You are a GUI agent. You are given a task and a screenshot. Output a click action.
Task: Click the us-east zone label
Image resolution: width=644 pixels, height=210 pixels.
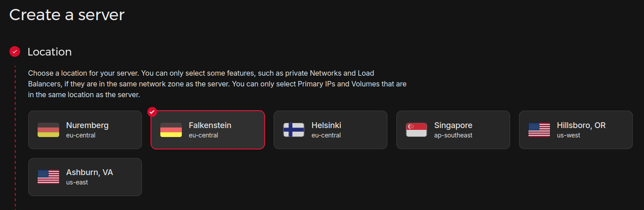[x=77, y=182]
